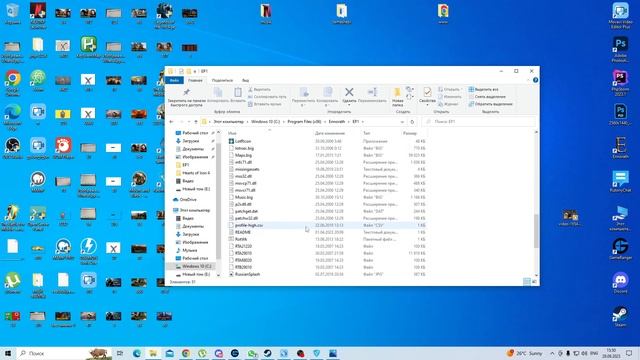Click Deselect (Снять выделение)

(x=487, y=97)
